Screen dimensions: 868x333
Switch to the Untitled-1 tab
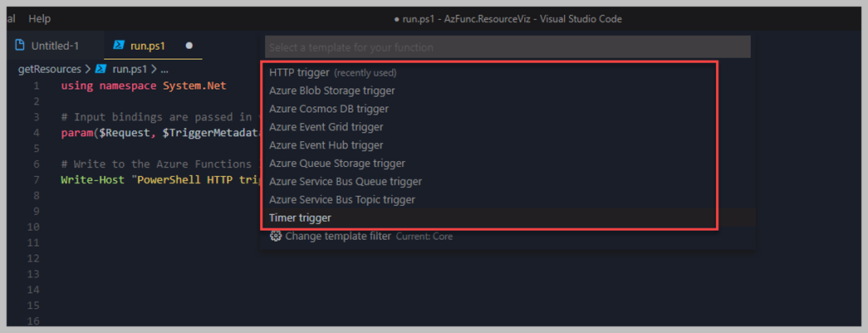tap(54, 46)
